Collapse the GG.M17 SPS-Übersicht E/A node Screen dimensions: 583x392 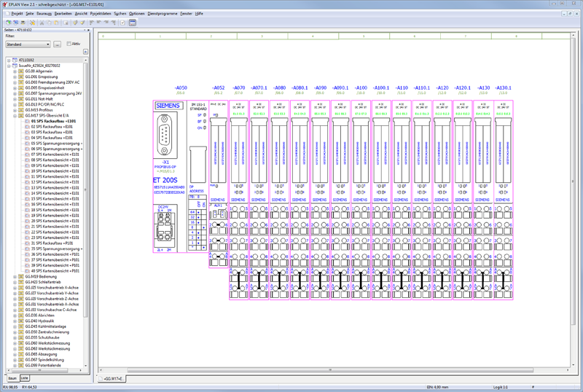(15, 116)
